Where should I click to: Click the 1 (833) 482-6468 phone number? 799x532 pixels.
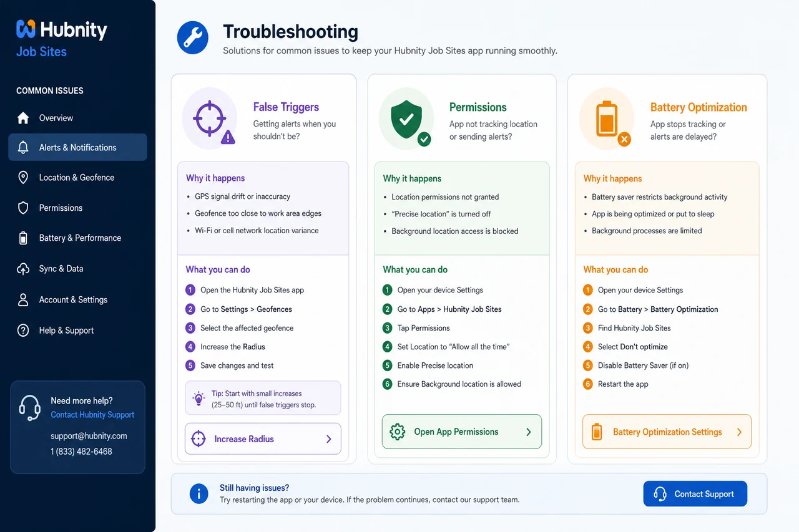click(x=81, y=451)
